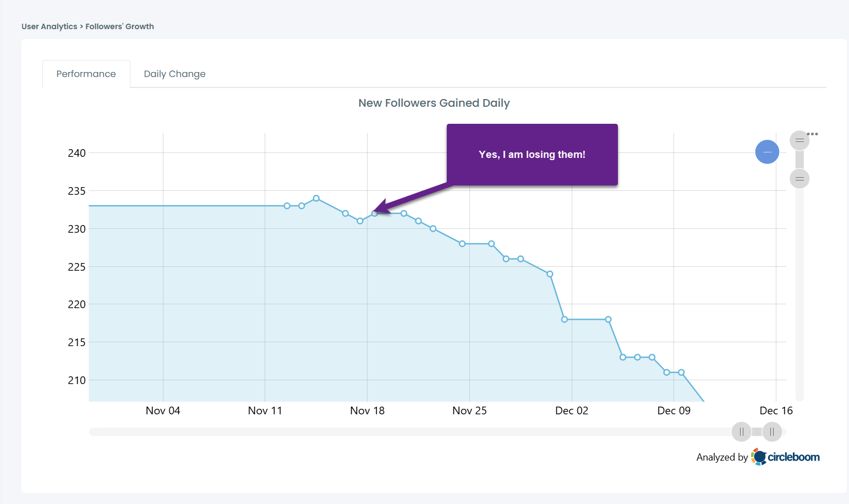Click the vertical slider track between handles
Screen dimensions: 849x504
point(799,160)
